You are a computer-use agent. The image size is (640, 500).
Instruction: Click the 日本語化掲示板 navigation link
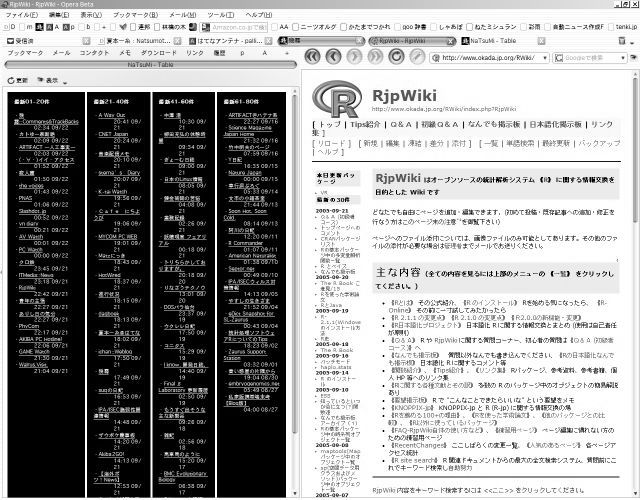[x=556, y=124]
